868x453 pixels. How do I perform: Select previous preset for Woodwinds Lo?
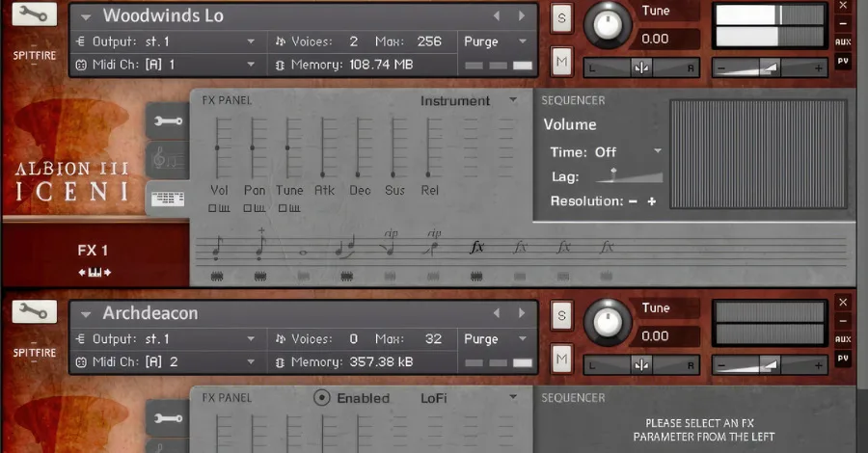pos(497,16)
